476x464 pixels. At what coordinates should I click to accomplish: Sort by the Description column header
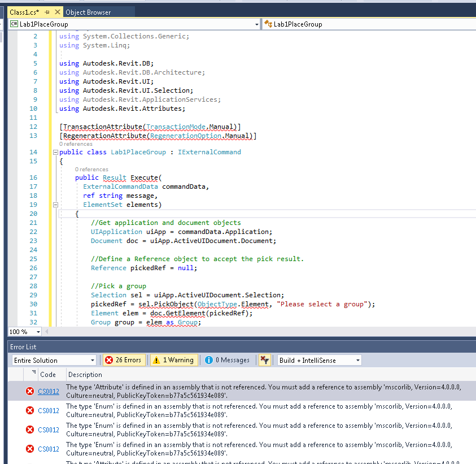click(85, 375)
